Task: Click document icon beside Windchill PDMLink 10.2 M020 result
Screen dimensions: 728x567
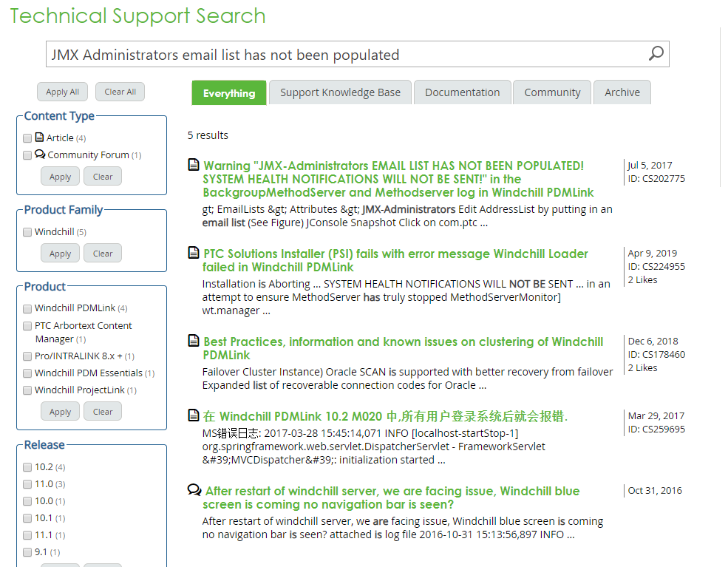Action: [x=194, y=415]
